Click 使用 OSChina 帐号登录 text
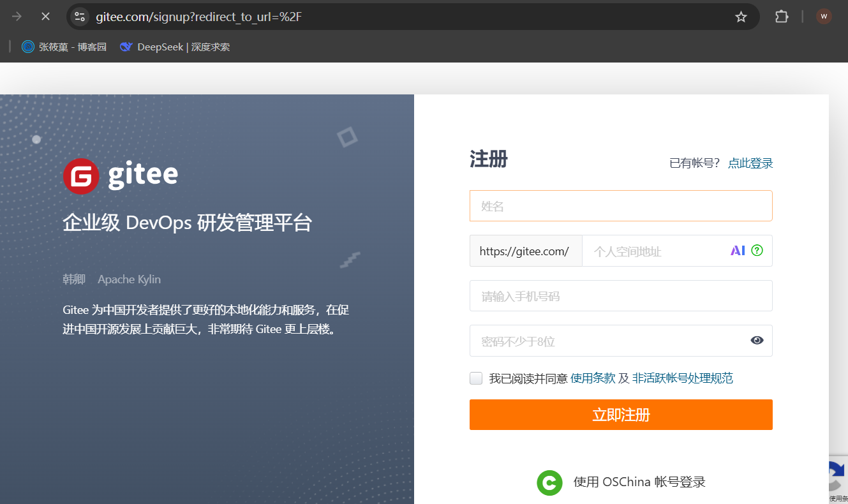The height and width of the screenshot is (504, 848). click(639, 482)
